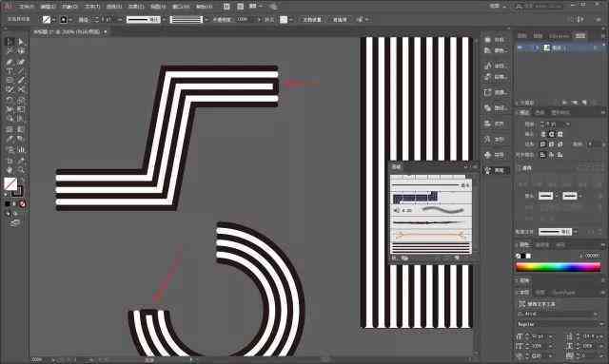
Task: Open the stroke profile dropdown in Stroke panel
Action: [x=556, y=232]
